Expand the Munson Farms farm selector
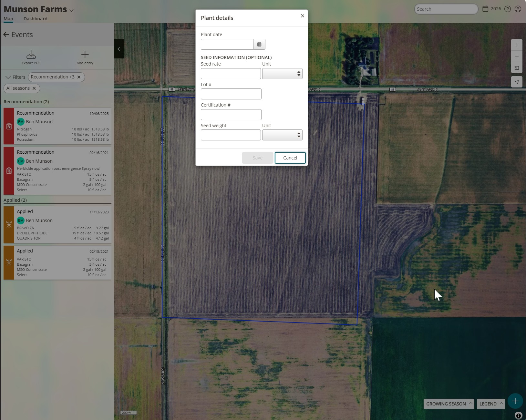This screenshot has width=526, height=420. (x=71, y=10)
